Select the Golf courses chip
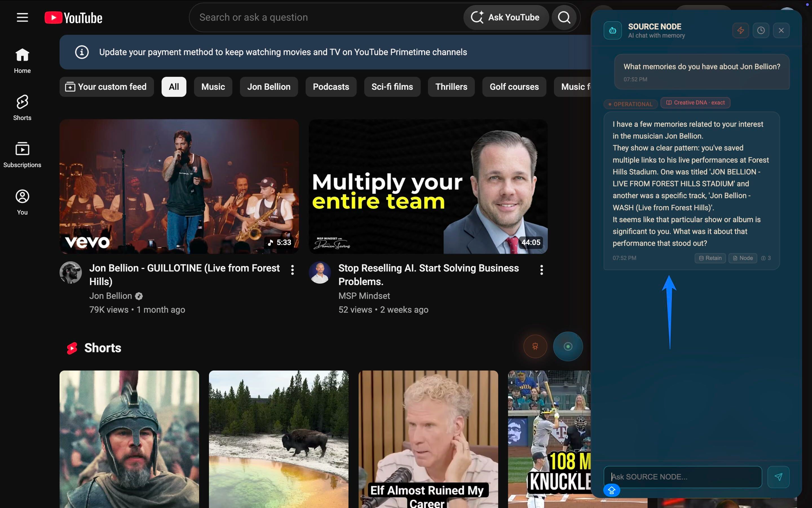Image resolution: width=812 pixels, height=508 pixels. [514, 87]
